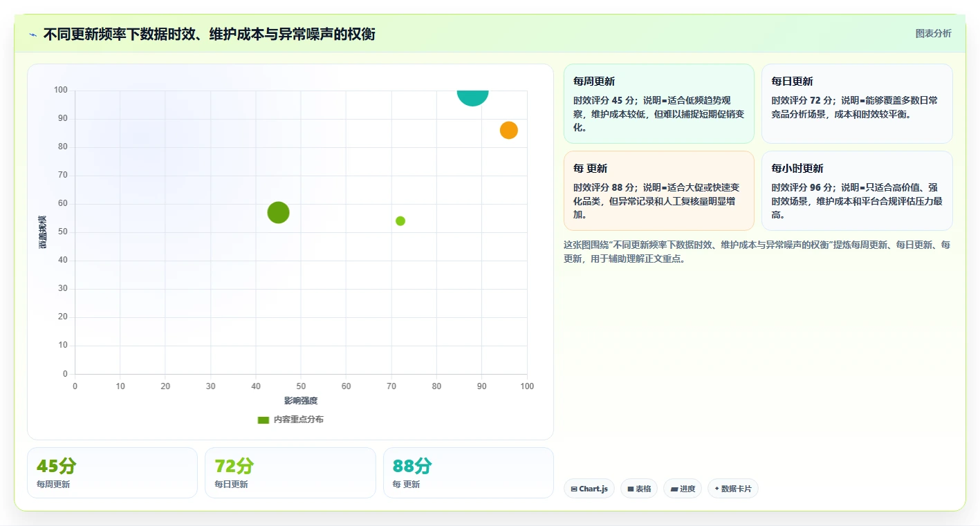The height and width of the screenshot is (526, 980).
Task: Select the 进度 tag chip
Action: coord(683,489)
